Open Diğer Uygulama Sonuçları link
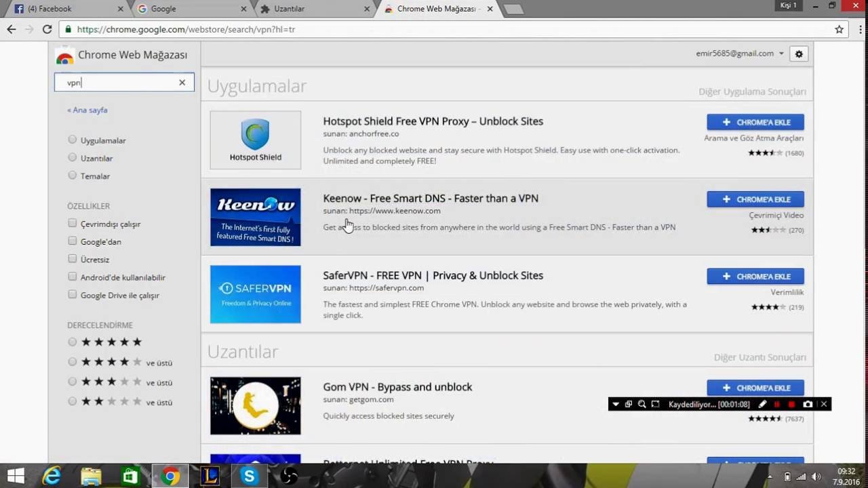868x488 pixels. tap(752, 91)
